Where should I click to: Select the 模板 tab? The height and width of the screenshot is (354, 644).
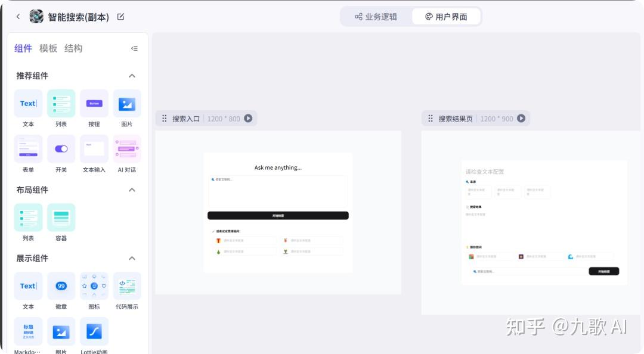point(48,48)
